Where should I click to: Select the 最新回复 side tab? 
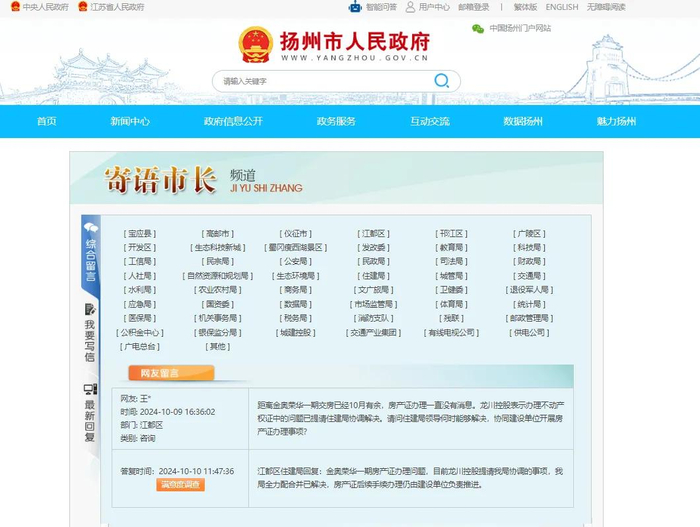(x=90, y=413)
